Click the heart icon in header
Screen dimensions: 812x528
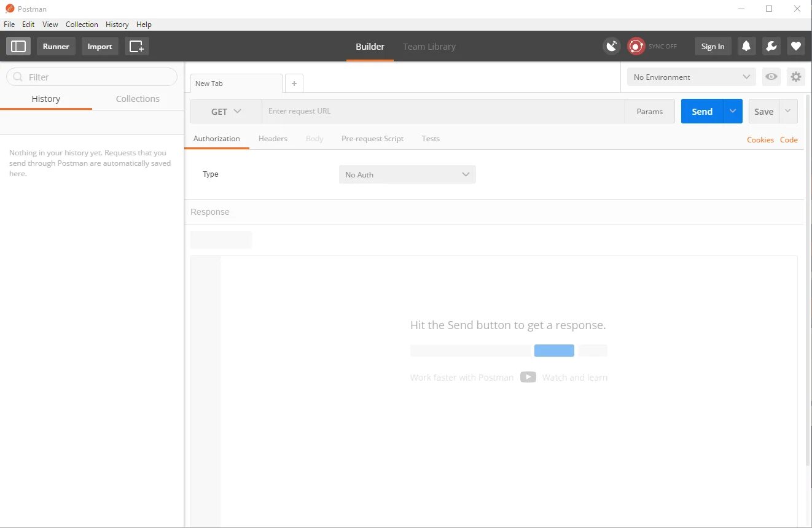(x=796, y=46)
